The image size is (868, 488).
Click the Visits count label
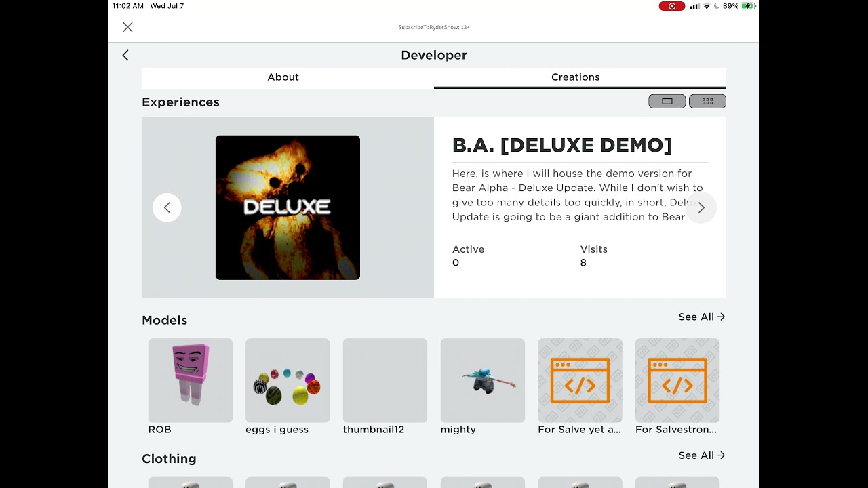click(594, 249)
